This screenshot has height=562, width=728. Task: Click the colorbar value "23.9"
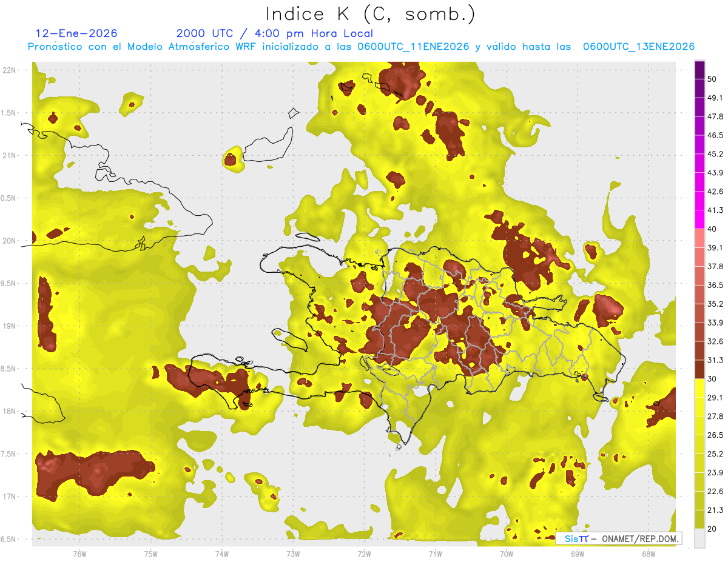pyautogui.click(x=715, y=473)
